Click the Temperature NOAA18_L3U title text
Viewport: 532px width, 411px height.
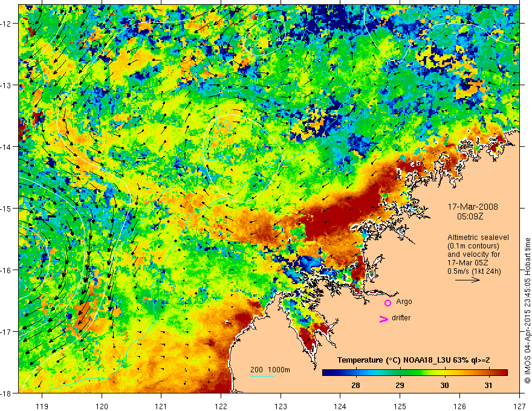coord(414,360)
